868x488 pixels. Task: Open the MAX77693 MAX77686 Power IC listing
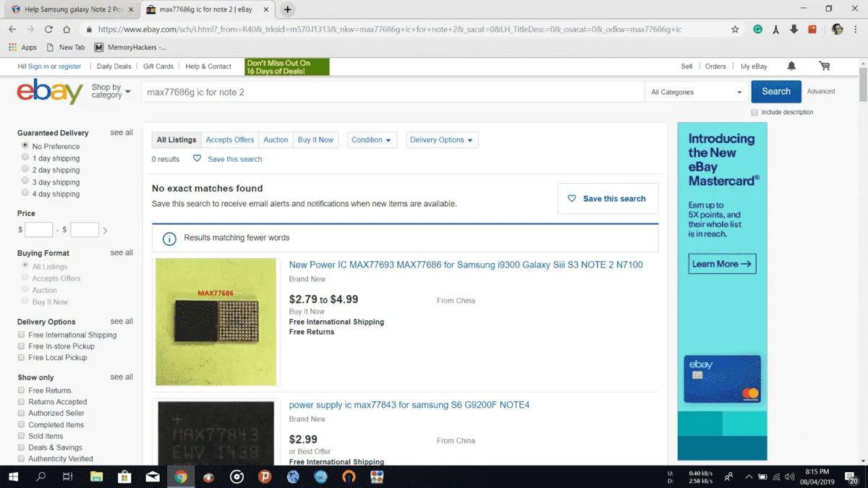pyautogui.click(x=466, y=265)
